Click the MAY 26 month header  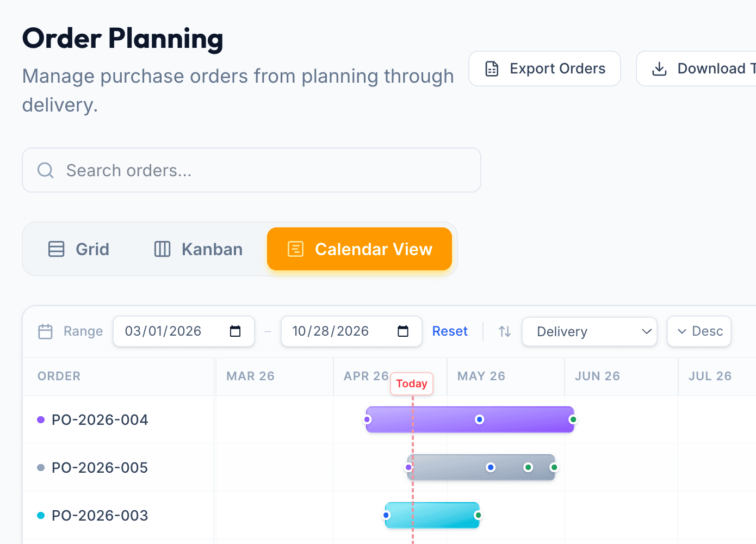coord(481,376)
